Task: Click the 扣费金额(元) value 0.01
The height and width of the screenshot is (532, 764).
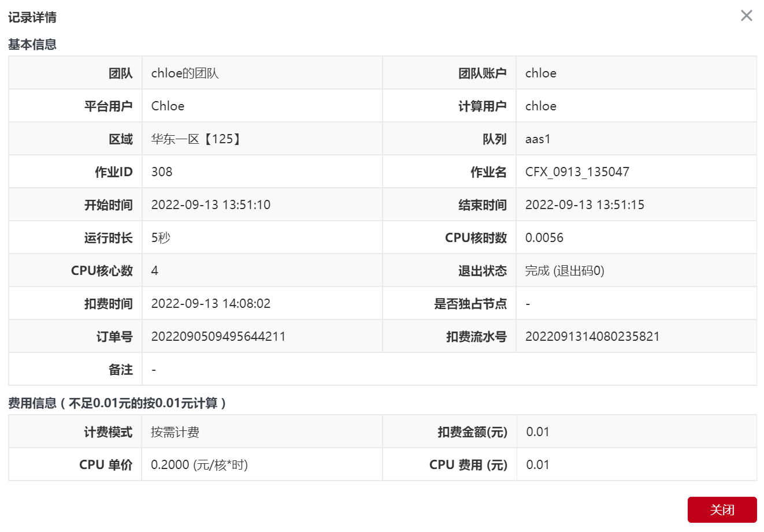Action: (x=537, y=432)
